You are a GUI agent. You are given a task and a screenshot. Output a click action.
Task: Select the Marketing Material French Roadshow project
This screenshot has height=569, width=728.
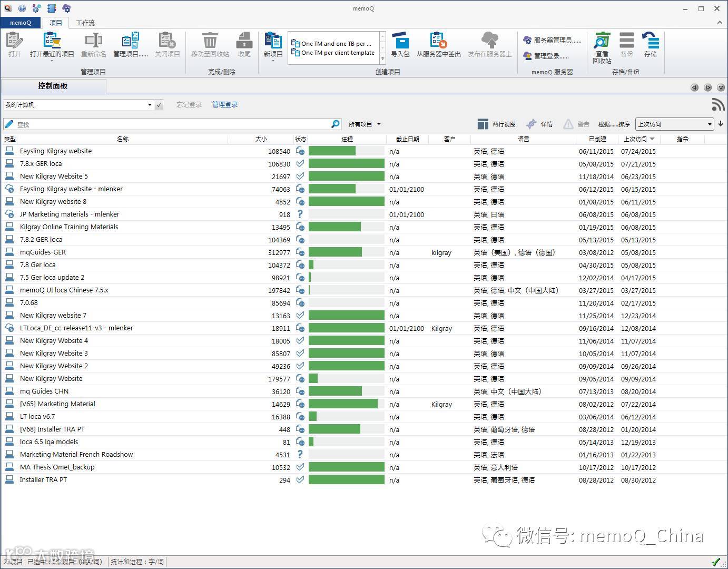(x=76, y=455)
